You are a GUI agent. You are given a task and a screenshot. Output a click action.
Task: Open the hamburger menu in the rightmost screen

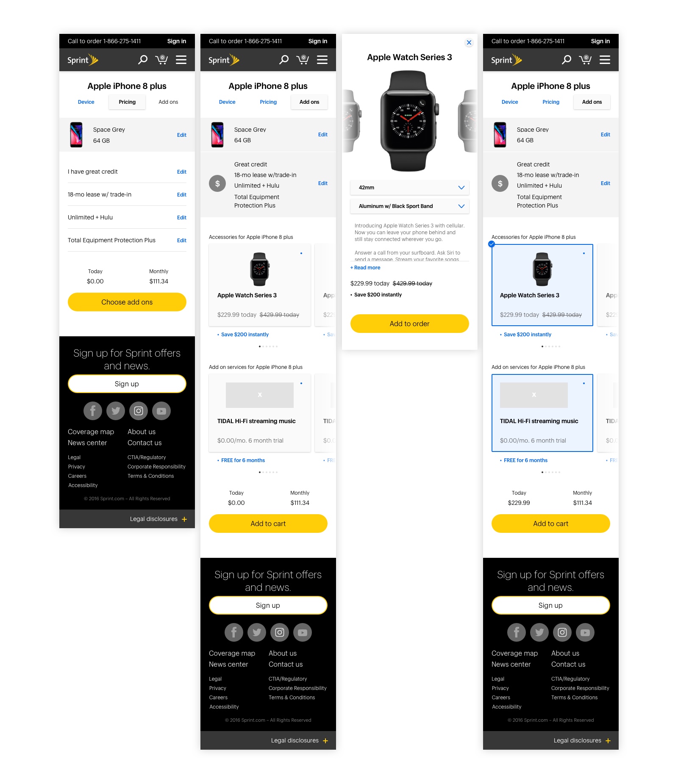605,60
